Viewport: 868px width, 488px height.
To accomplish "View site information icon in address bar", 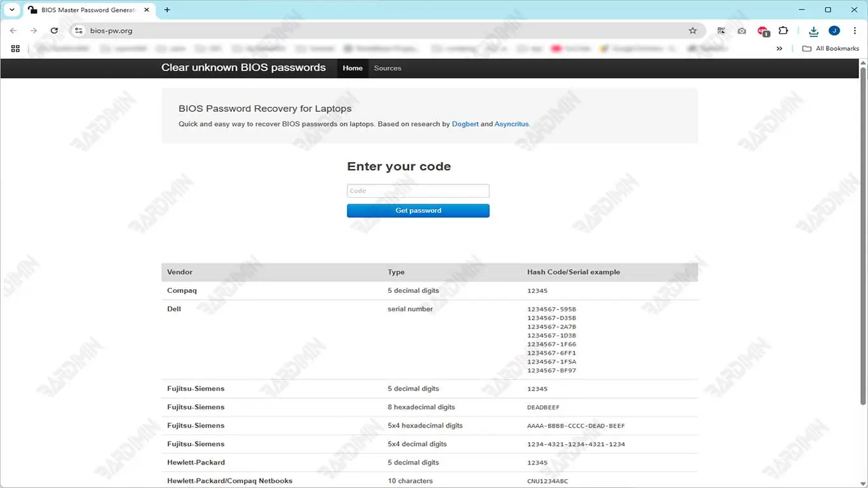I will [x=79, y=30].
